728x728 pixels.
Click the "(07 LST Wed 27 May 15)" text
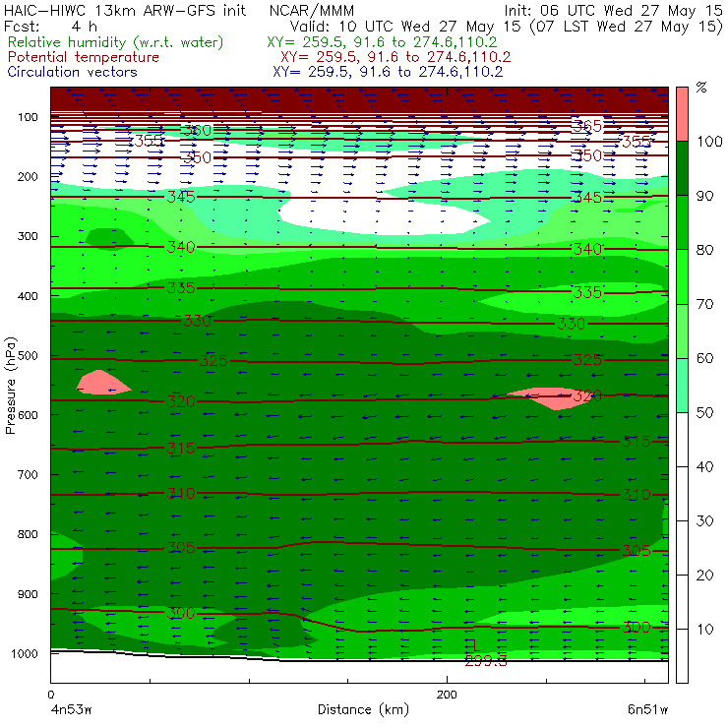627,27
